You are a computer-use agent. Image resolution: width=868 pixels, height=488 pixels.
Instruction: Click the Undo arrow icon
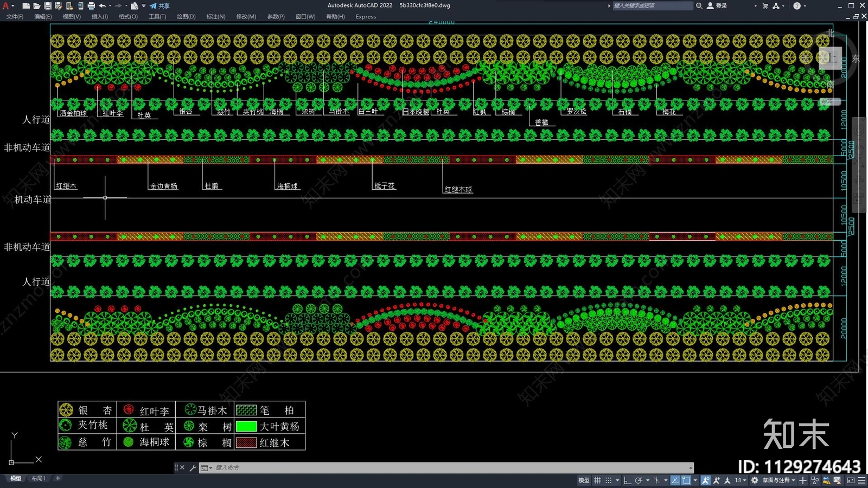coord(102,6)
